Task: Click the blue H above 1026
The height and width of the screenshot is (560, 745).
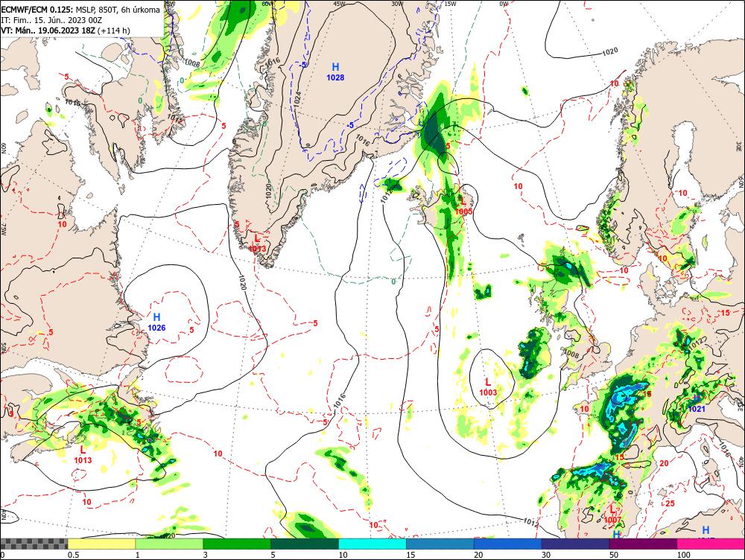Action: pyautogui.click(x=156, y=317)
